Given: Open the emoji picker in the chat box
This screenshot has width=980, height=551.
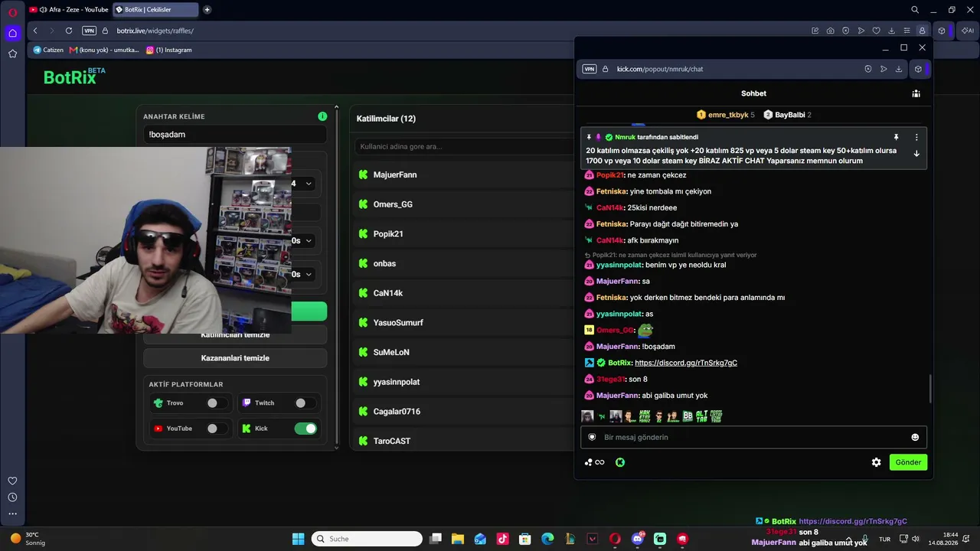Looking at the screenshot, I should [915, 437].
